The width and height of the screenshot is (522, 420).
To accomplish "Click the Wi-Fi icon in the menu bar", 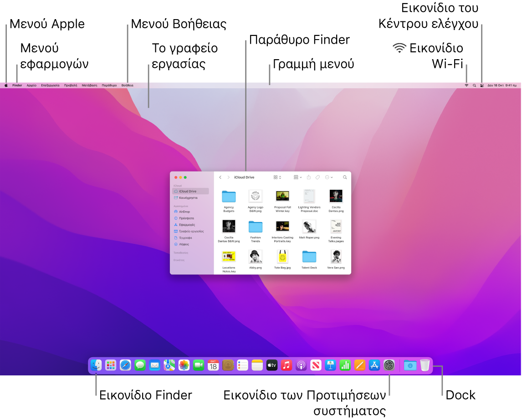I will [x=466, y=85].
